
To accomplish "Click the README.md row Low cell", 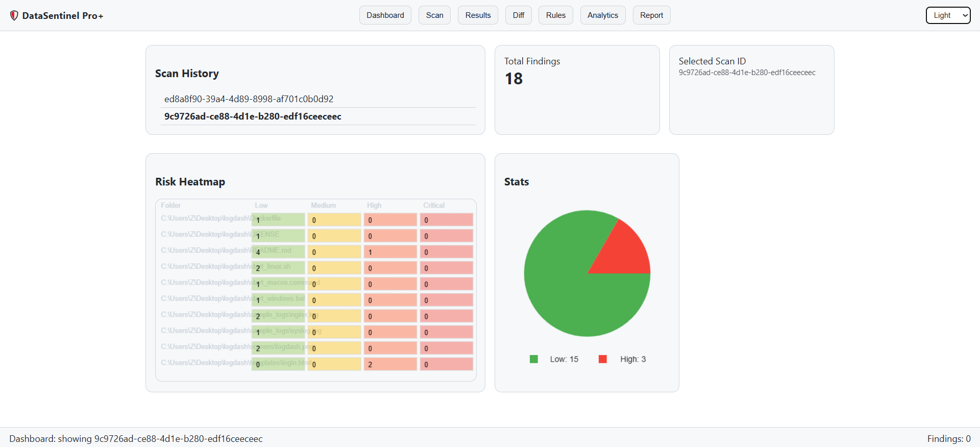I will point(278,252).
